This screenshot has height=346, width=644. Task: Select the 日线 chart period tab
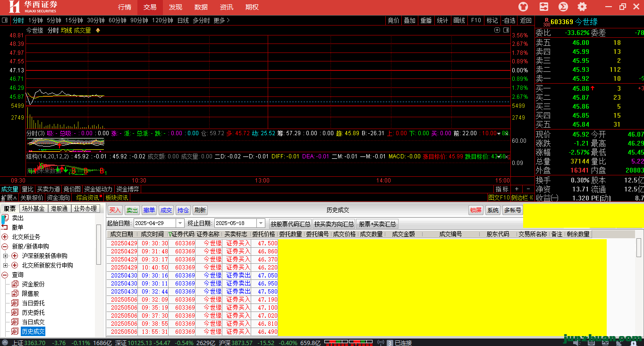183,20
